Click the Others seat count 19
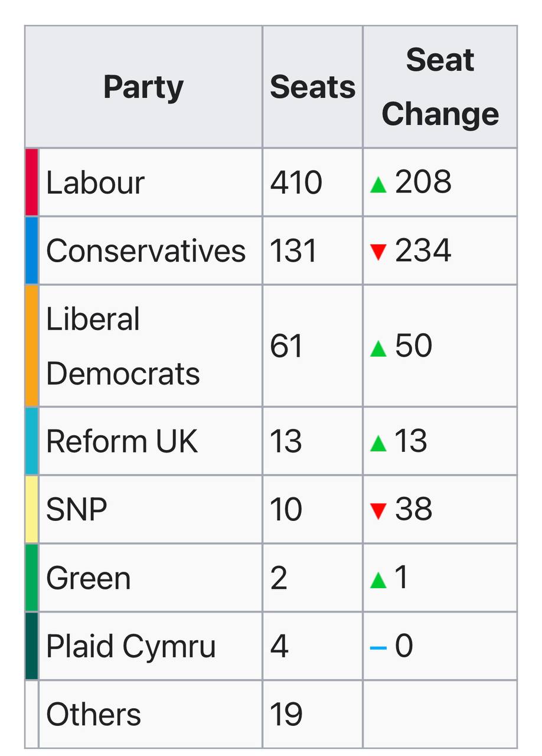 [x=286, y=714]
